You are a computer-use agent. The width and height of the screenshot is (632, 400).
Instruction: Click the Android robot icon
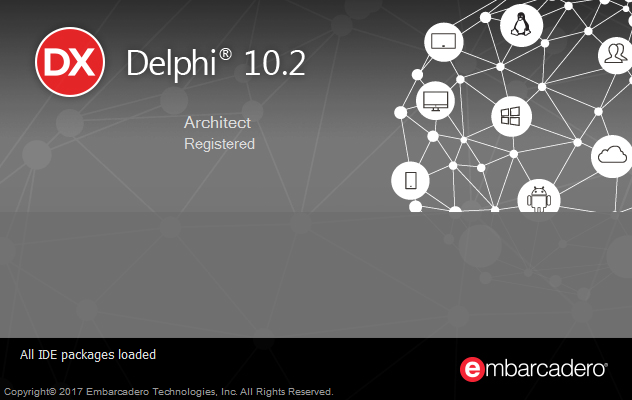539,198
